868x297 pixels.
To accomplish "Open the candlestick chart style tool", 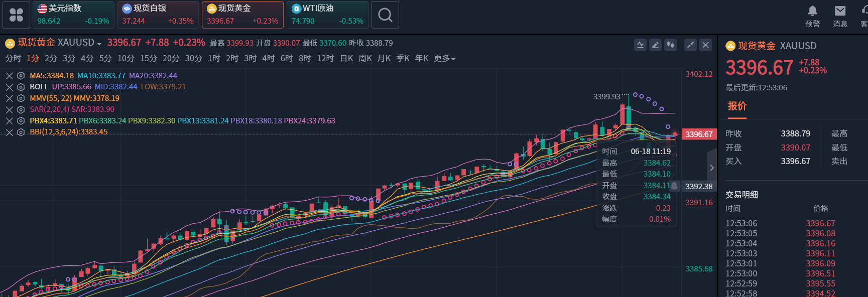I will click(x=670, y=45).
